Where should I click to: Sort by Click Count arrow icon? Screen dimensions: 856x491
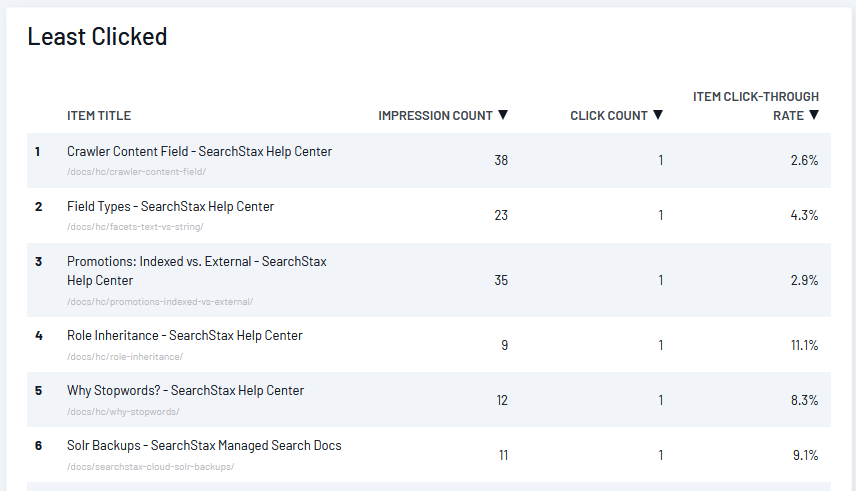[x=658, y=115]
